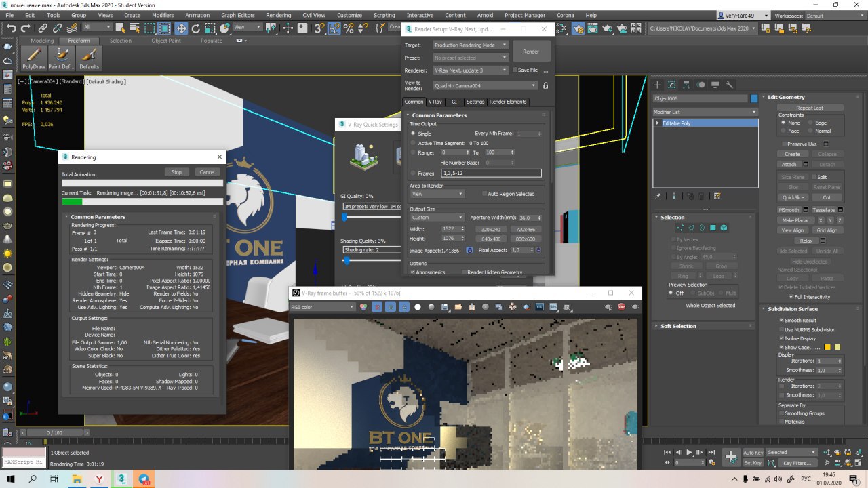This screenshot has width=868, height=488.
Task: Select Edge constraint radio button
Action: coord(811,123)
